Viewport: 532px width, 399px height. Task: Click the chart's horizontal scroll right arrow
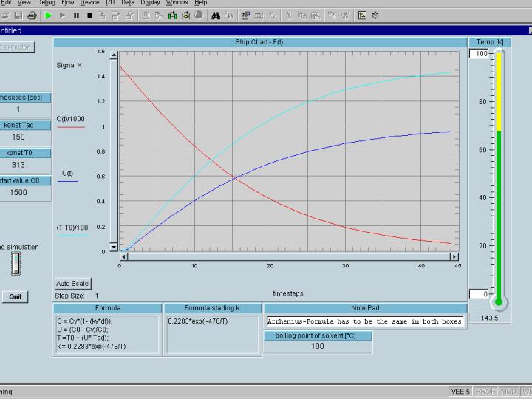454,256
